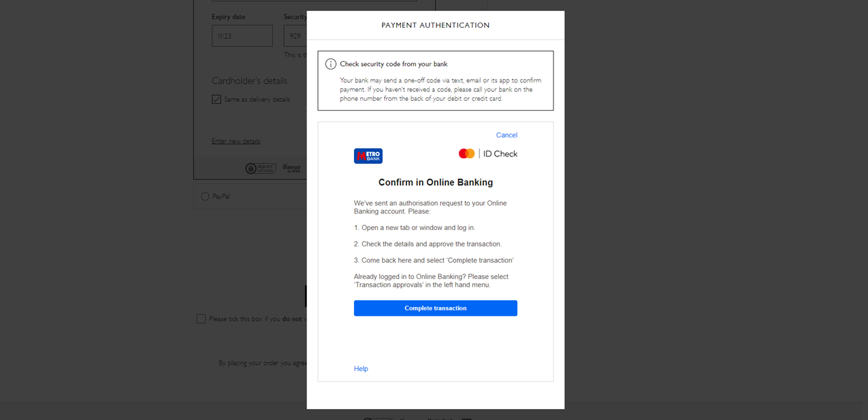Click the Confirm in Online Banking heading

(435, 182)
